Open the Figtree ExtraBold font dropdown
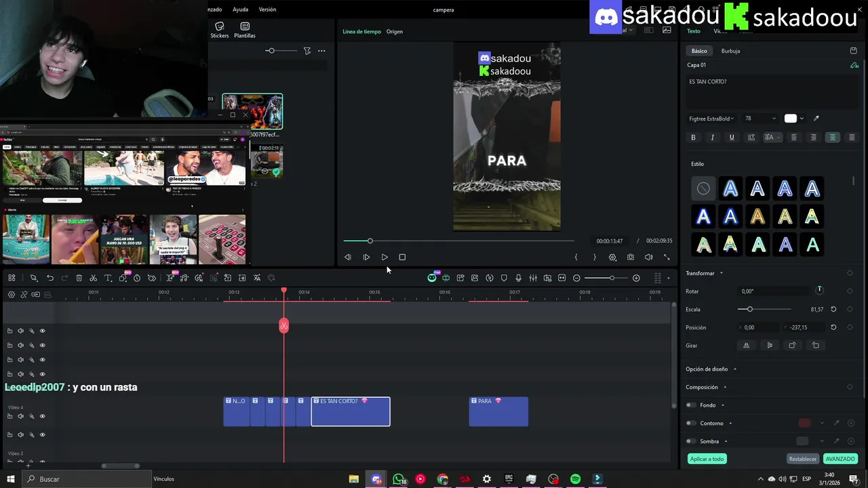Screen dimensions: 868x488 (x=711, y=119)
